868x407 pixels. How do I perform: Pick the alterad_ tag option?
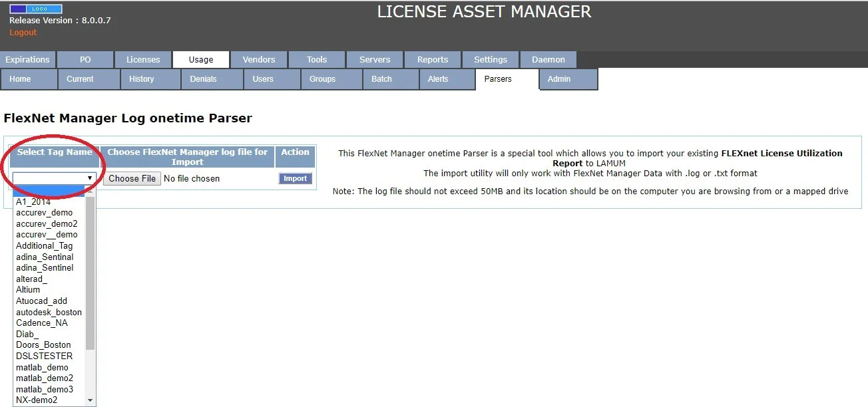(50, 279)
